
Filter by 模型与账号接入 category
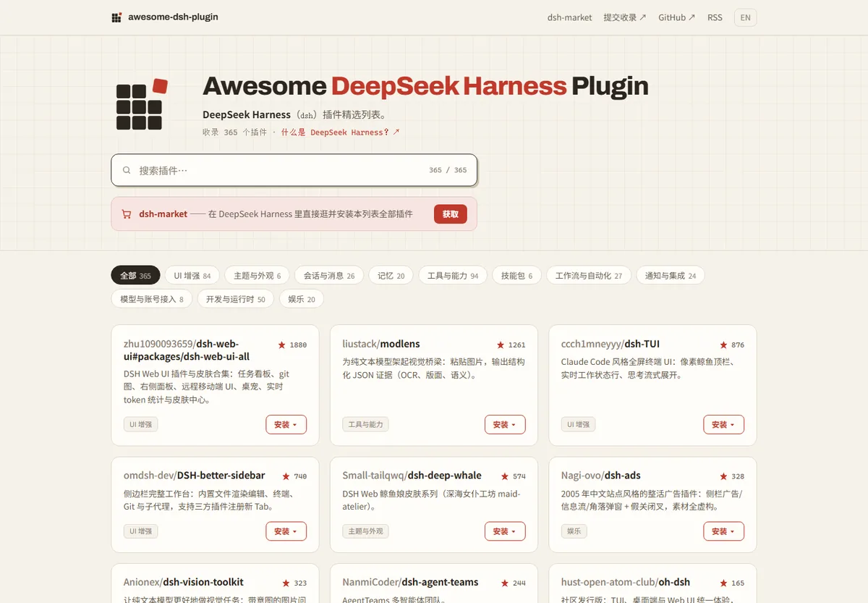tap(152, 299)
